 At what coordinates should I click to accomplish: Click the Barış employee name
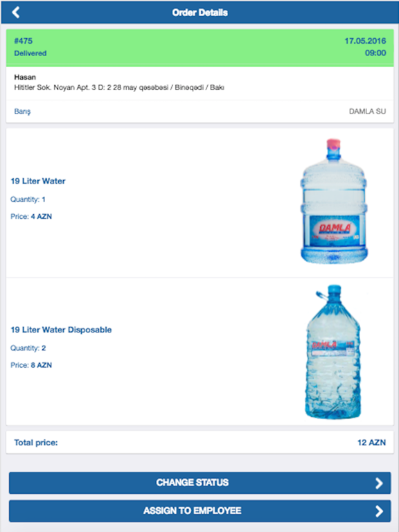[x=22, y=112]
